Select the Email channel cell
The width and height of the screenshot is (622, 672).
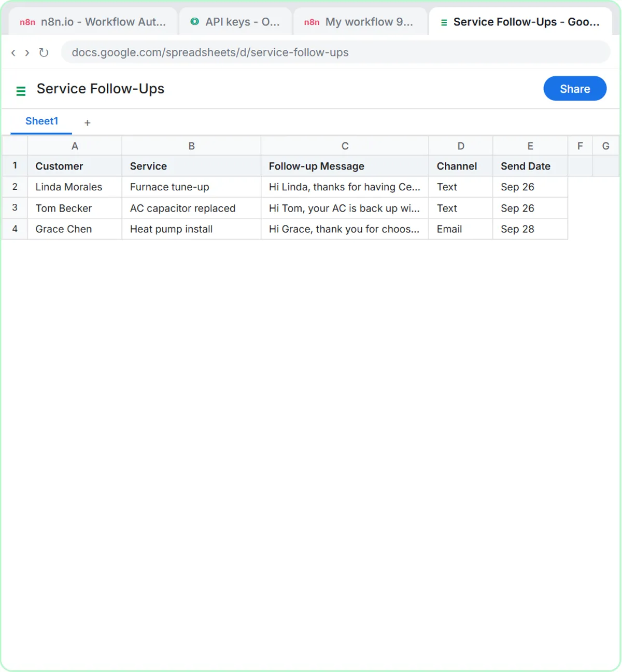pyautogui.click(x=461, y=229)
